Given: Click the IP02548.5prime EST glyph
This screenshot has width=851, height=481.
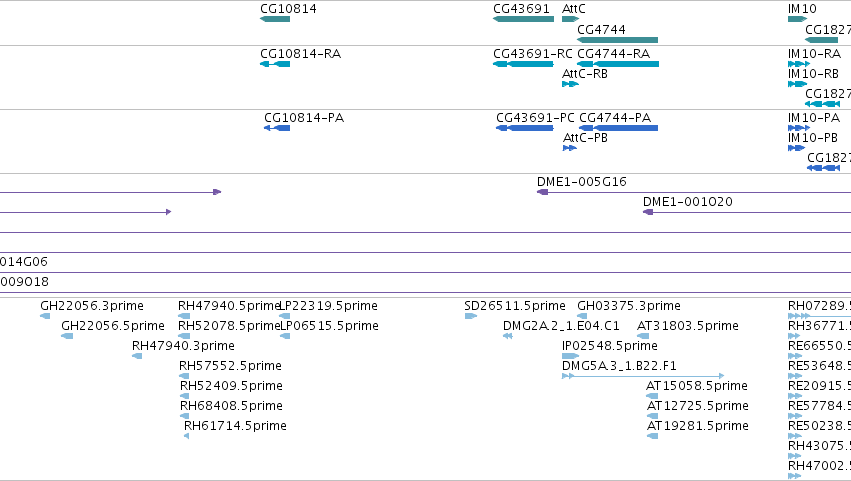Looking at the screenshot, I should tap(570, 356).
